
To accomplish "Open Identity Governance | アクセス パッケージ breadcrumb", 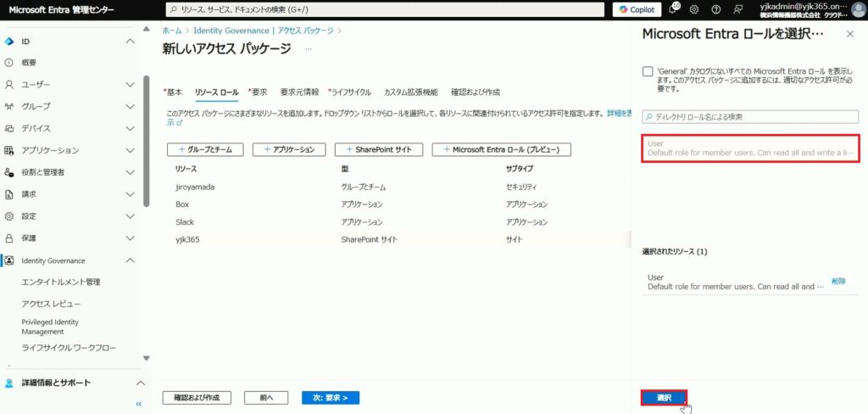I will click(x=264, y=31).
